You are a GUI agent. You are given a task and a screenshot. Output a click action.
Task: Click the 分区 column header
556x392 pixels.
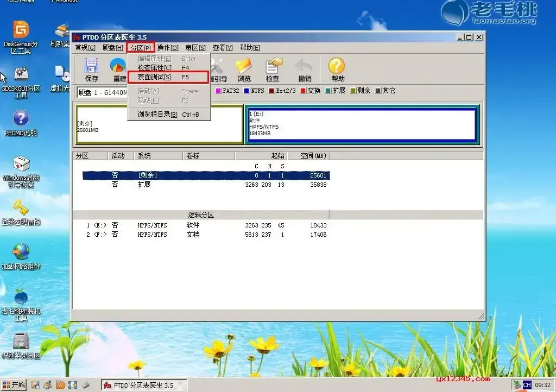[x=91, y=156]
